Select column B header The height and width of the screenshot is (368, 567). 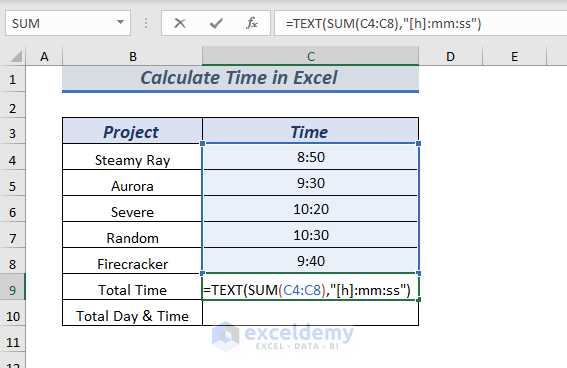click(x=132, y=57)
